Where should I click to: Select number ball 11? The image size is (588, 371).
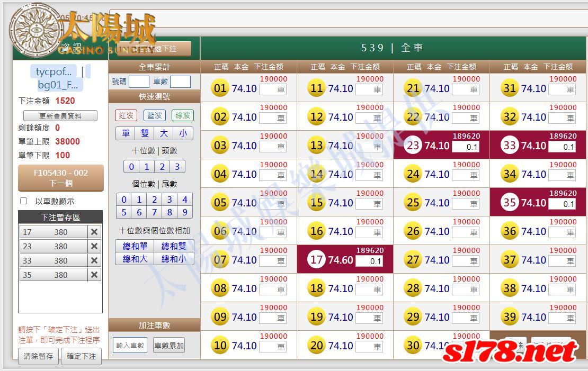click(316, 88)
